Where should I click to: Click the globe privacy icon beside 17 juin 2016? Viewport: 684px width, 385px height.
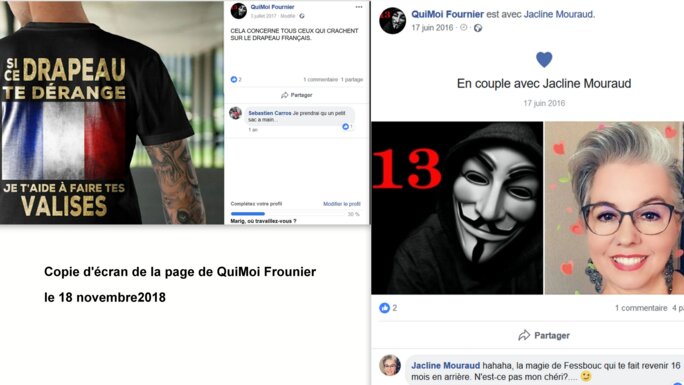click(478, 28)
